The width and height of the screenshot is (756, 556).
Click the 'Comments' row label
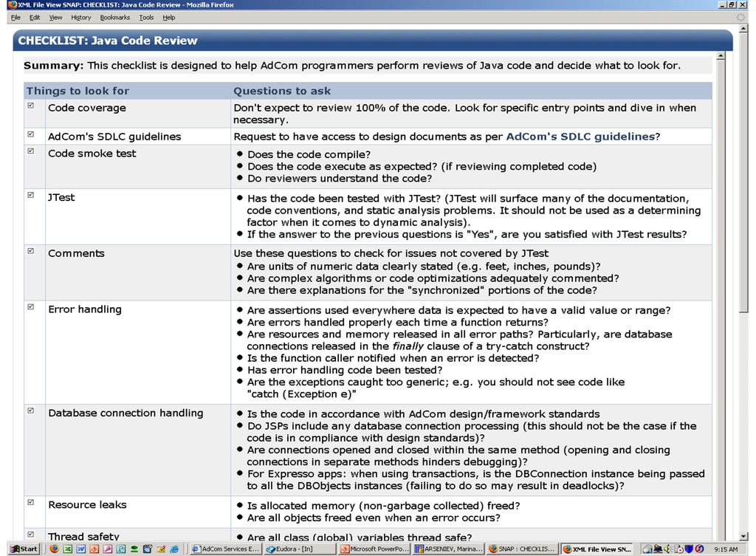76,253
